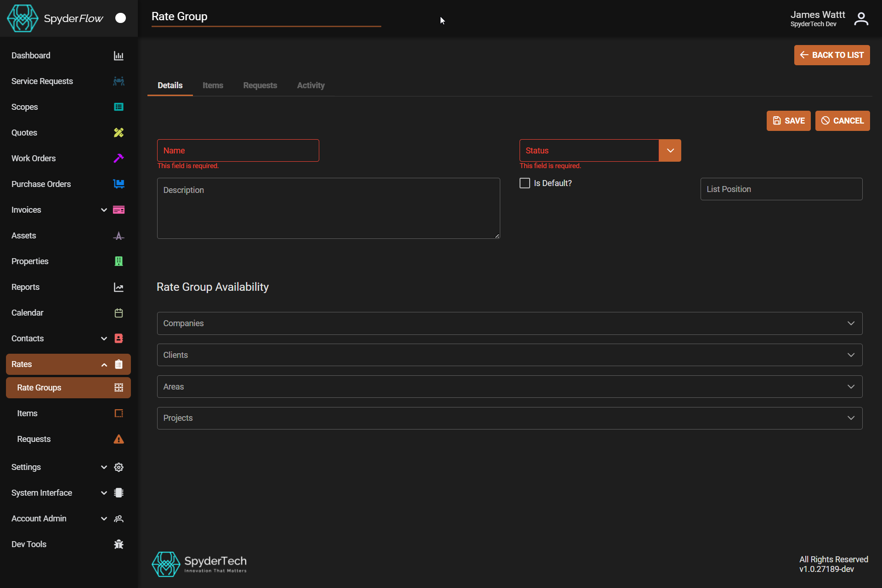Screen dimensions: 882x588
Task: Click the BACK TO LIST button
Action: [x=831, y=55]
